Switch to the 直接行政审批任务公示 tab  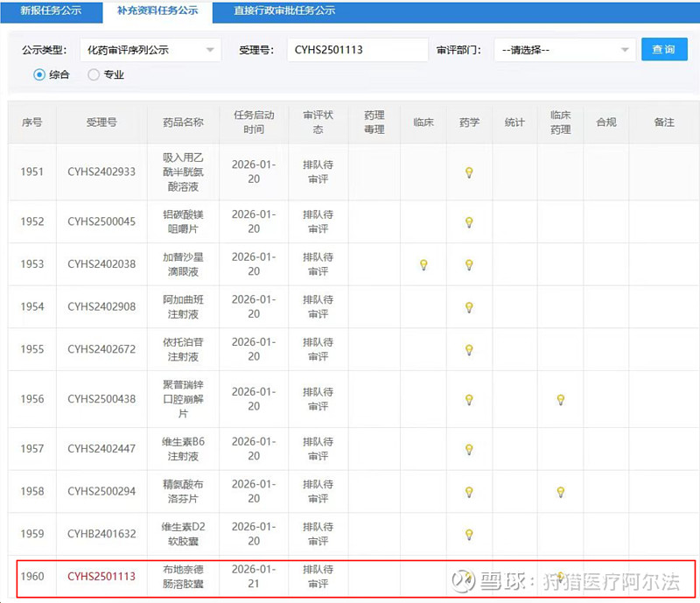click(x=284, y=11)
